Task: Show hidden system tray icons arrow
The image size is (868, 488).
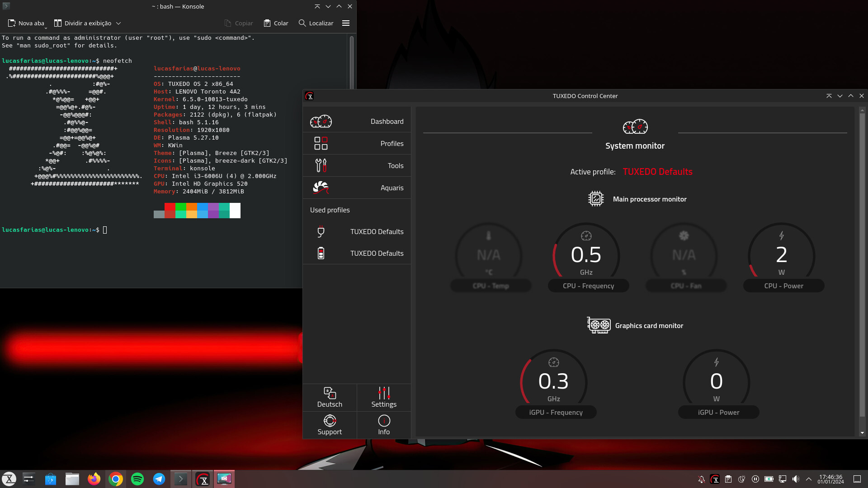Action: [809, 479]
